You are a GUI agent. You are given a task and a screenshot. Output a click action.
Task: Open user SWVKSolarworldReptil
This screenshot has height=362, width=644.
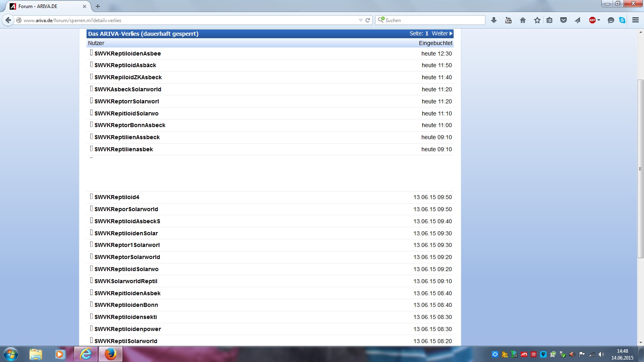(x=126, y=281)
